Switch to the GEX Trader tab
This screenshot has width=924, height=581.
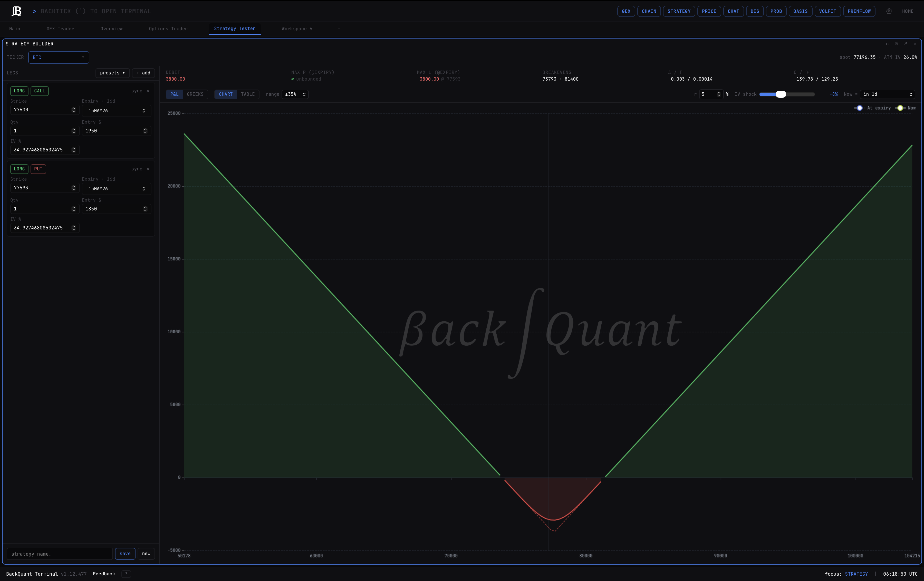tap(60, 29)
